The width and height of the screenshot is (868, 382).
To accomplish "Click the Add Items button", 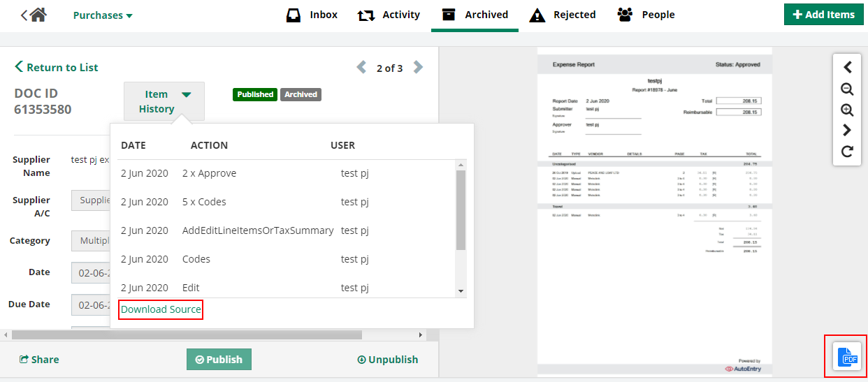I will [x=823, y=15].
